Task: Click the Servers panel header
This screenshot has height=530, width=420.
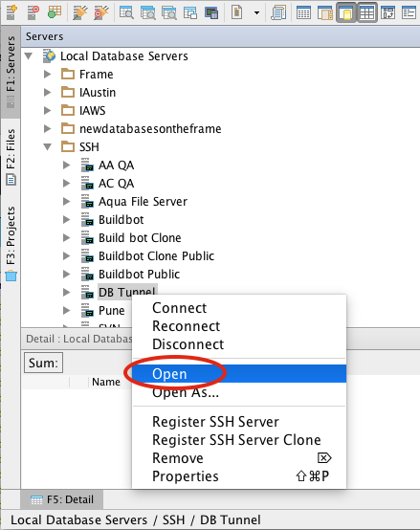Action: [x=220, y=36]
